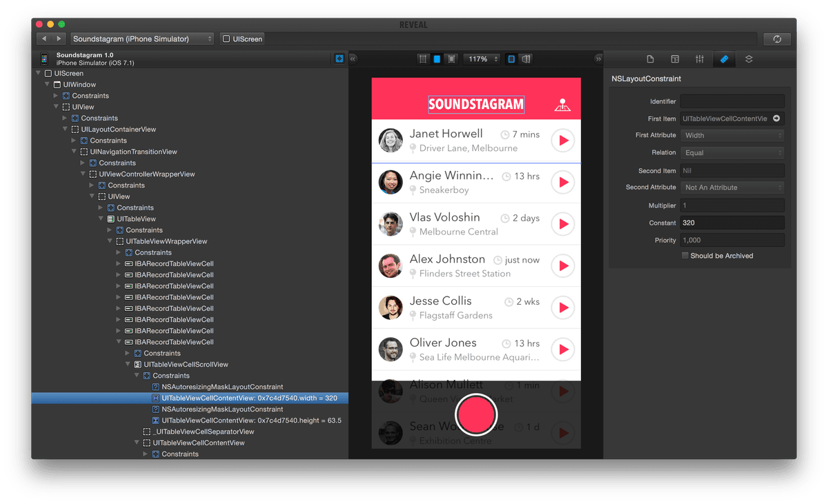Switch canvas to wireframe-only display mode
This screenshot has width=828, height=504.
[422, 59]
